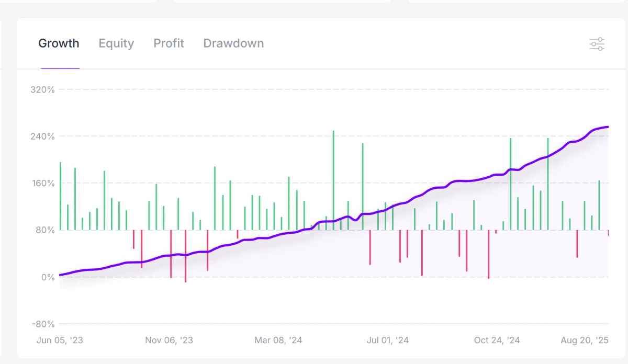Click the Aug 20, '25 date label
This screenshot has height=364, width=628.
tap(584, 340)
